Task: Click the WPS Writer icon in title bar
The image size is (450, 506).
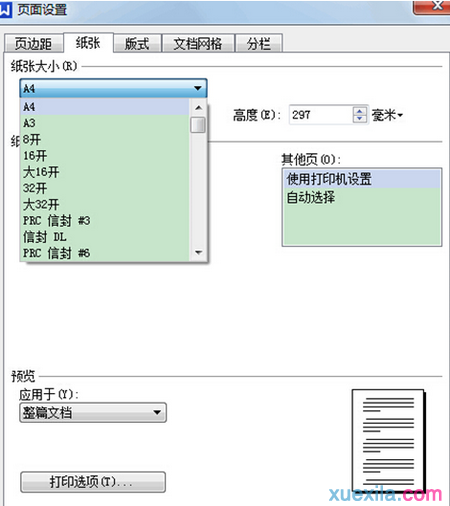Action: 5,9
